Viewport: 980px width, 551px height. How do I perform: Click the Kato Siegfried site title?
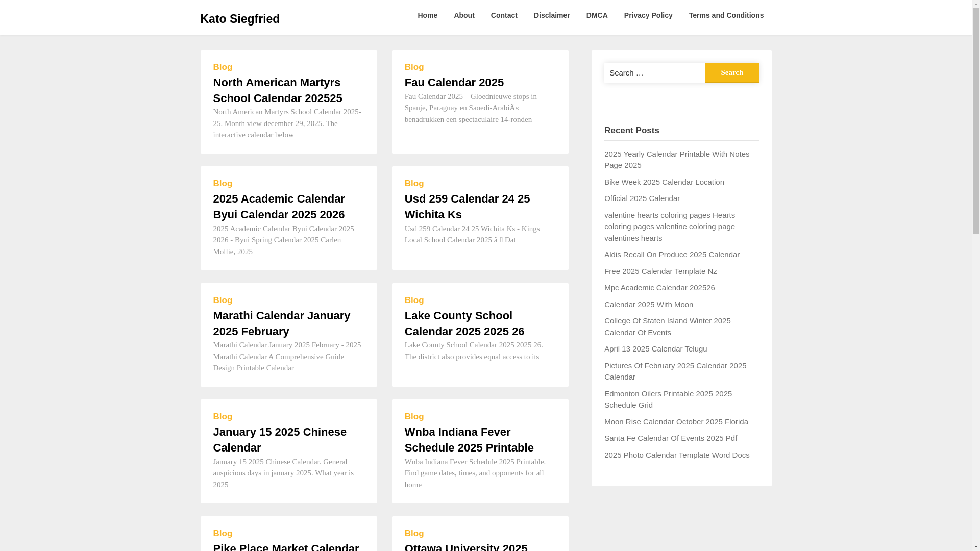[x=239, y=19]
